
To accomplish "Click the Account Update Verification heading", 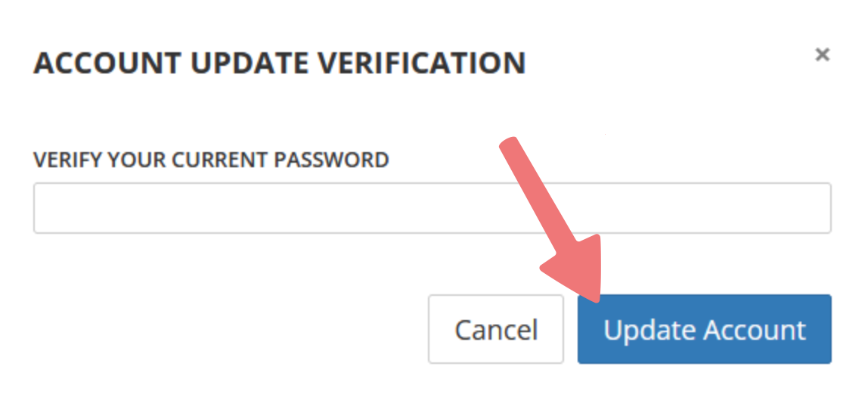I will [x=279, y=63].
